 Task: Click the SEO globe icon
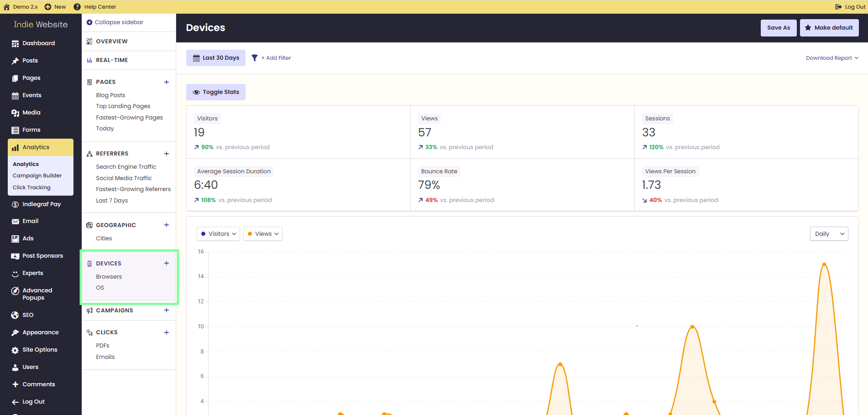click(15, 315)
